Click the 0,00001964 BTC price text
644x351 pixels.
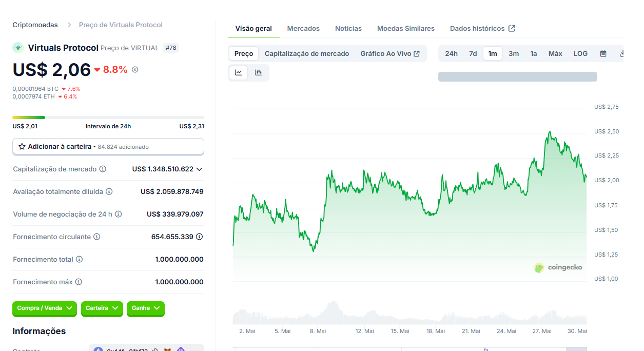[x=36, y=89]
